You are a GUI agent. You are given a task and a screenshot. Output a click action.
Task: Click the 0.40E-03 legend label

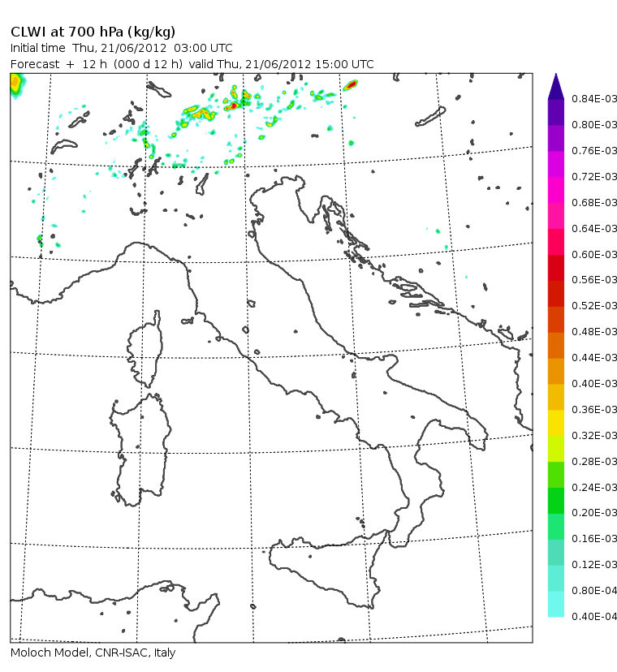click(x=594, y=384)
